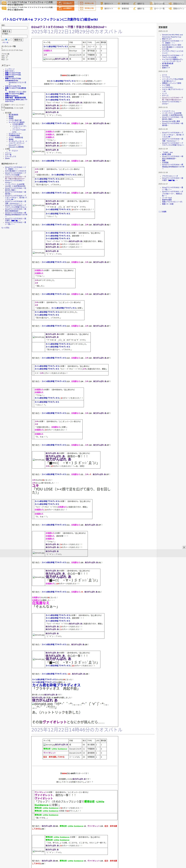The width and height of the screenshot is (186, 868).
Task: Focus the 検索 text field
Action: (14, 28)
